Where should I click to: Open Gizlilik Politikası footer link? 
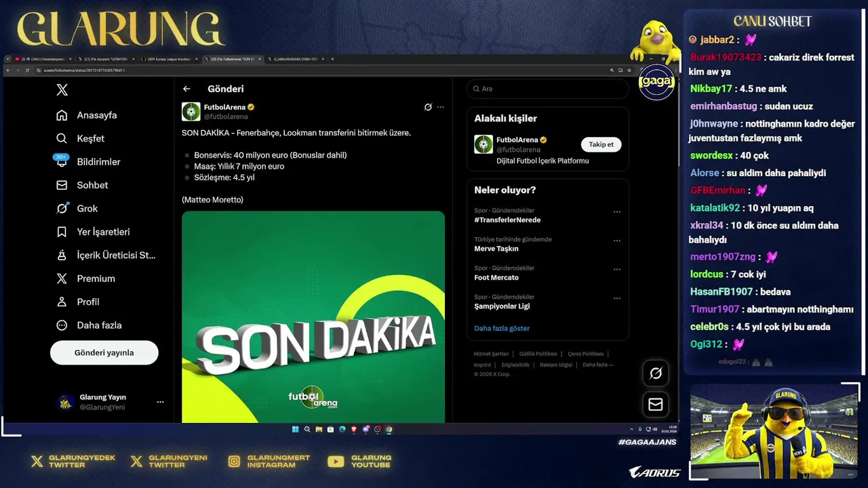coord(538,354)
